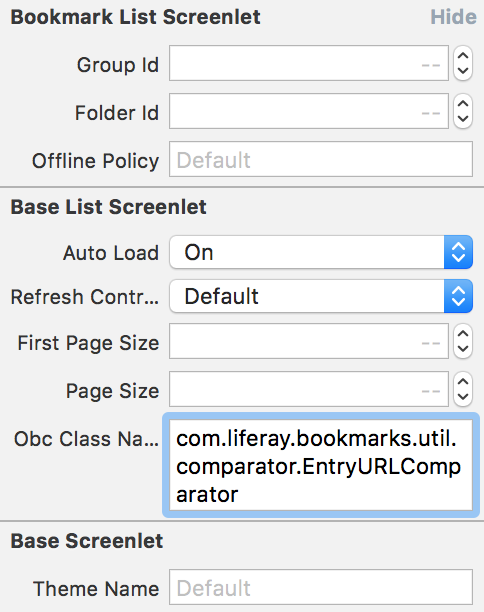
Task: Adjust the Page Size stepper
Action: pyautogui.click(x=463, y=389)
